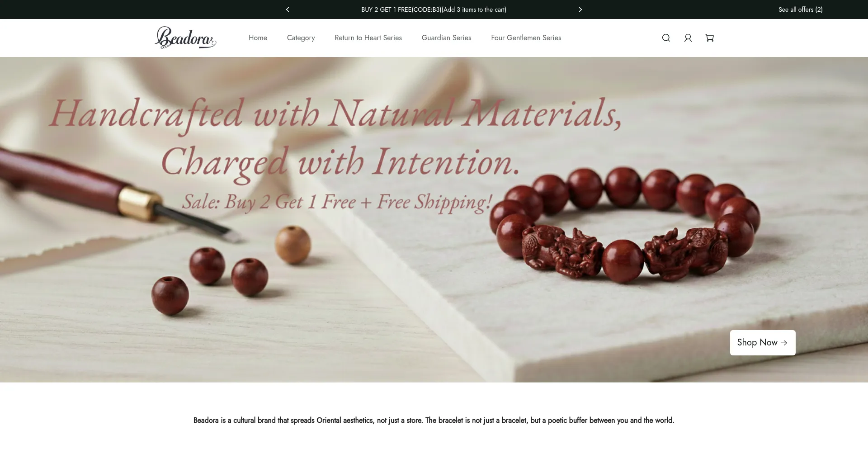Click the BUY 2 GET 1 FREE announcement
This screenshot has width=868, height=449.
(x=434, y=9)
